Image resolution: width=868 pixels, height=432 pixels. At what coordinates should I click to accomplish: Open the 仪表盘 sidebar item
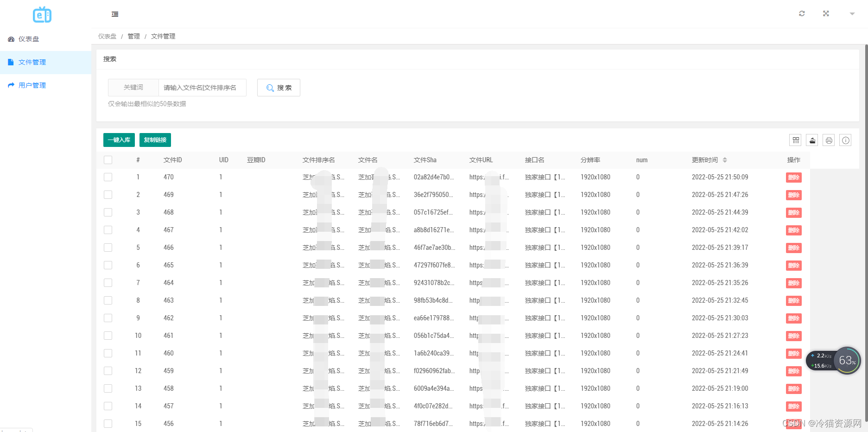45,39
